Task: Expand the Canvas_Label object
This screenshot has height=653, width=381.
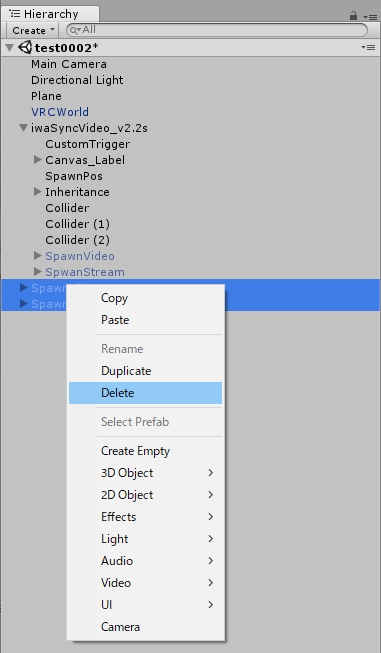Action: 37,160
